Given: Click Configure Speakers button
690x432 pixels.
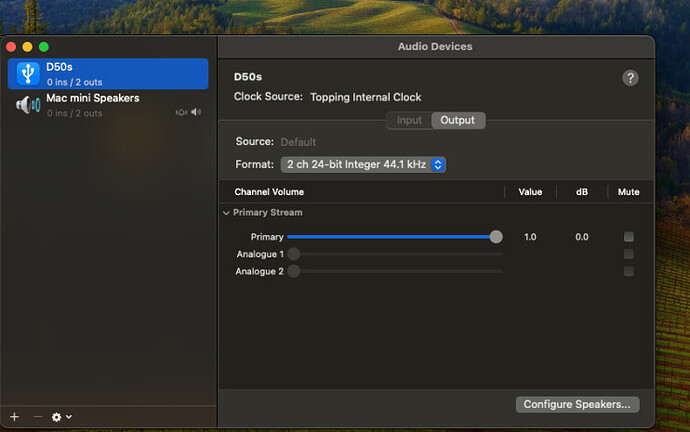Looking at the screenshot, I should [x=577, y=404].
